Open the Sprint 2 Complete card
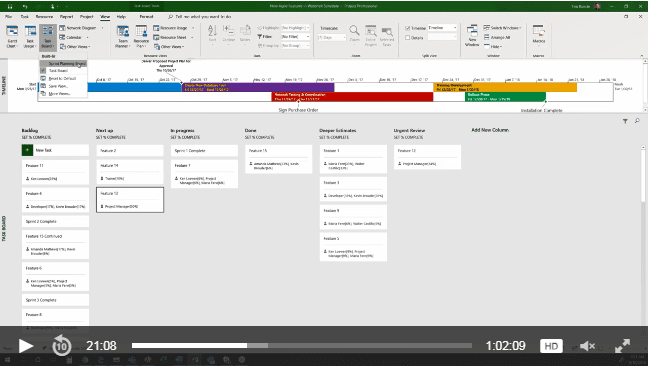648x366 pixels. tap(55, 221)
